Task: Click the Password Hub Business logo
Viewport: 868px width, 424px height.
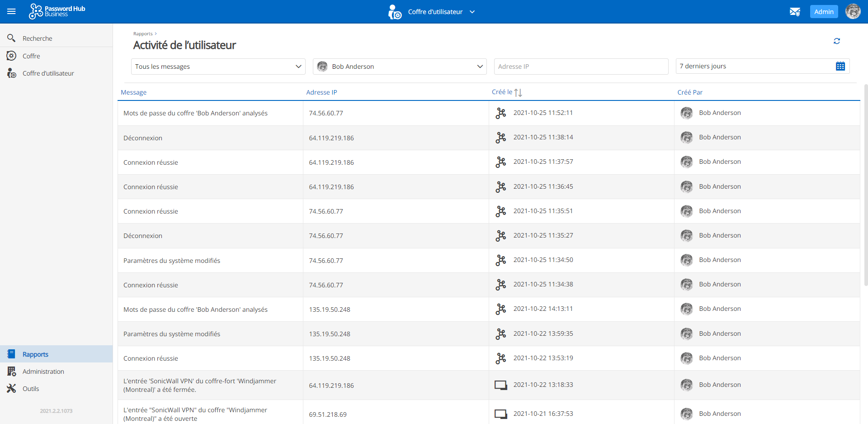Action: (57, 11)
